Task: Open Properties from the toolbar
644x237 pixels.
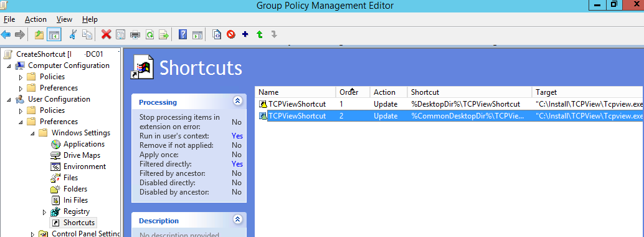Action: point(120,34)
